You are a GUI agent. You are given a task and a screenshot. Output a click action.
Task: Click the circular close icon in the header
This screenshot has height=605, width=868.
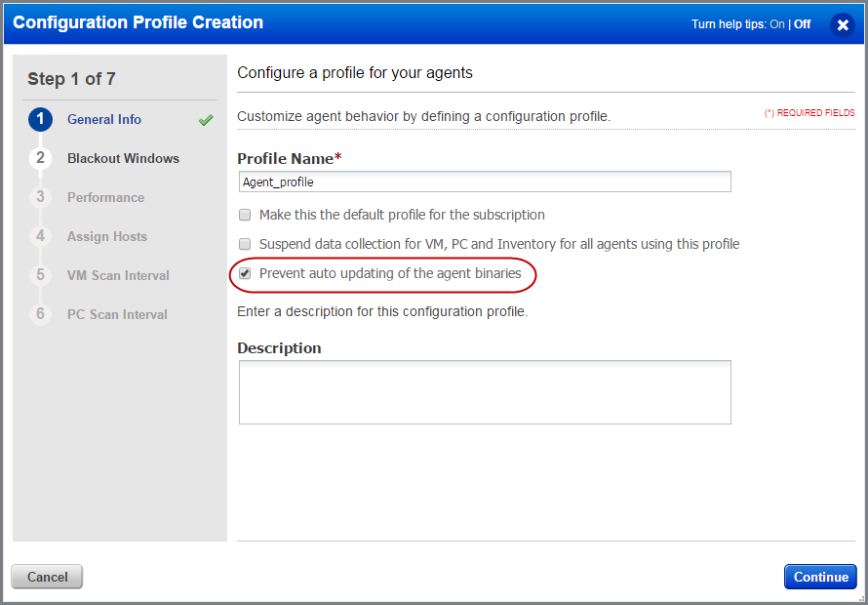point(843,25)
